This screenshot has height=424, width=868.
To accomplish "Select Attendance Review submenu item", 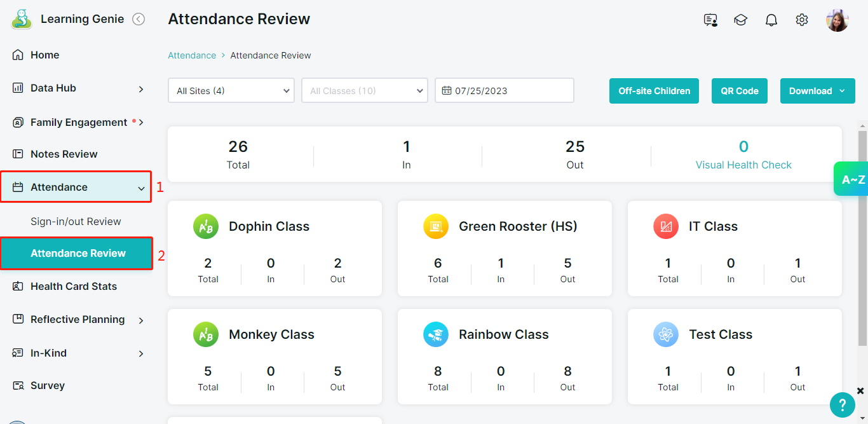I will tap(76, 253).
